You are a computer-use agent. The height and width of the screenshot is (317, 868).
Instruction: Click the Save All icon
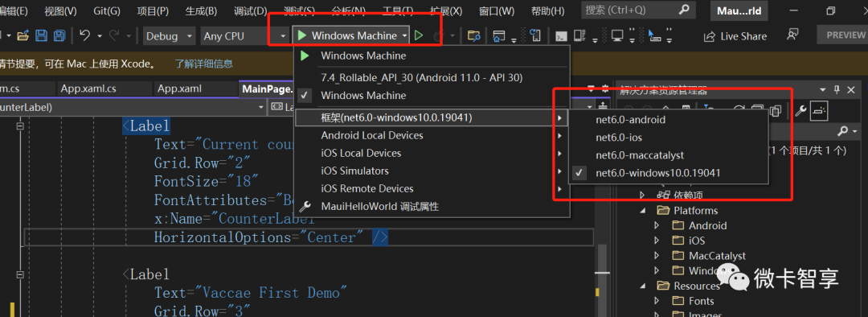click(59, 36)
